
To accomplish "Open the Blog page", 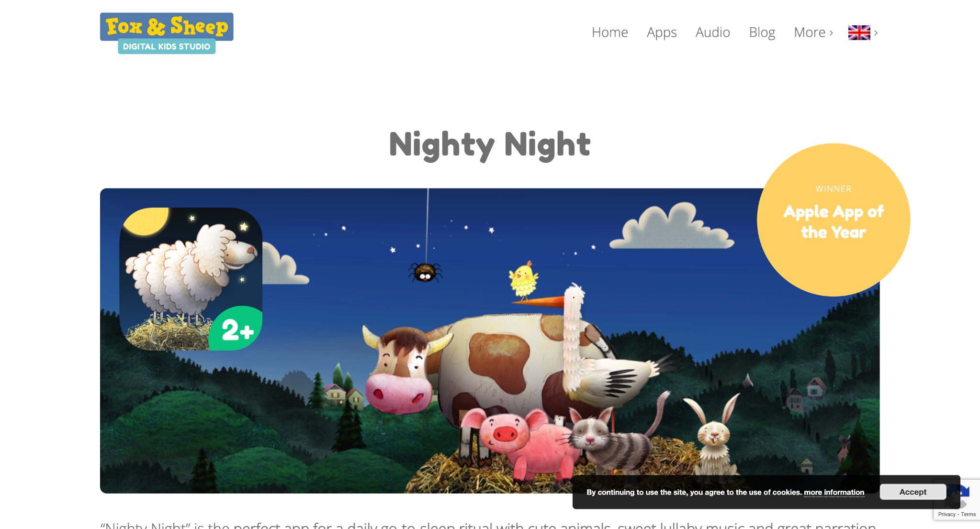I will 762,32.
